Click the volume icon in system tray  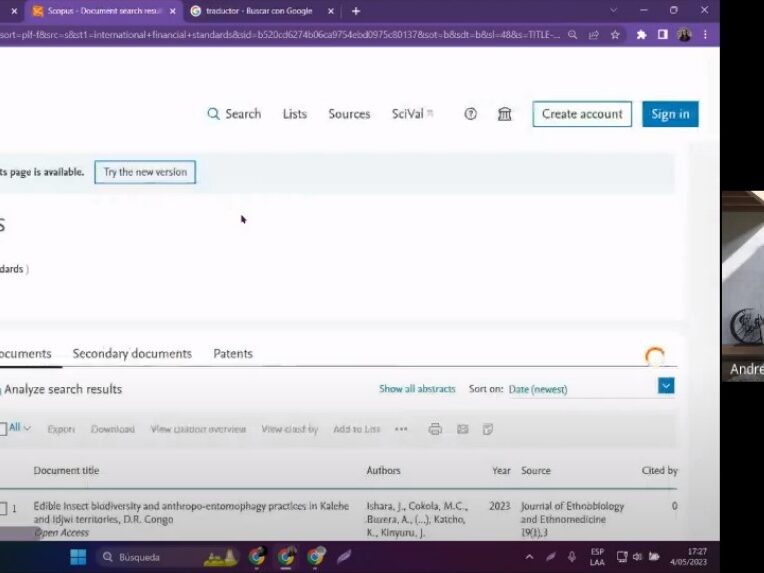point(637,556)
